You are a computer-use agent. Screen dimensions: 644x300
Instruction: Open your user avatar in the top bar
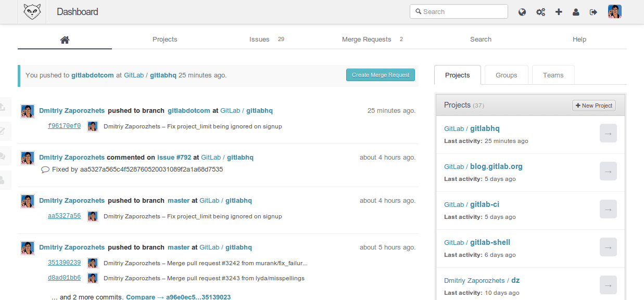(x=615, y=11)
